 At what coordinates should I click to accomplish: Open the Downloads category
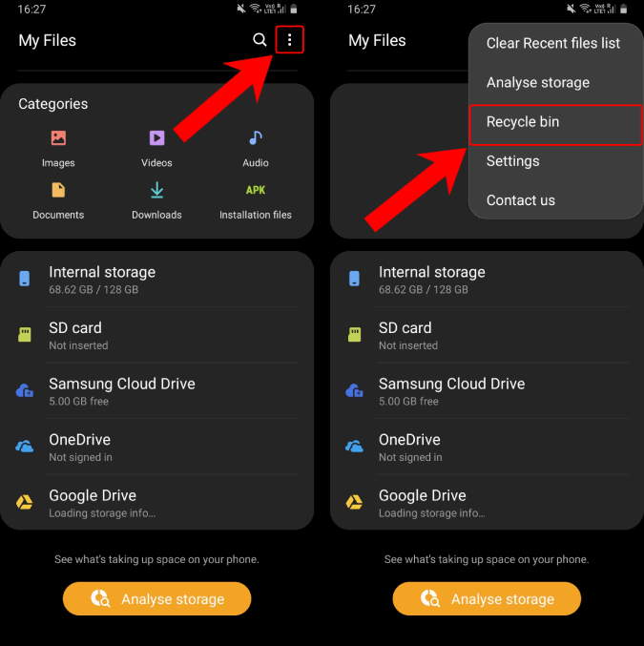(x=156, y=200)
